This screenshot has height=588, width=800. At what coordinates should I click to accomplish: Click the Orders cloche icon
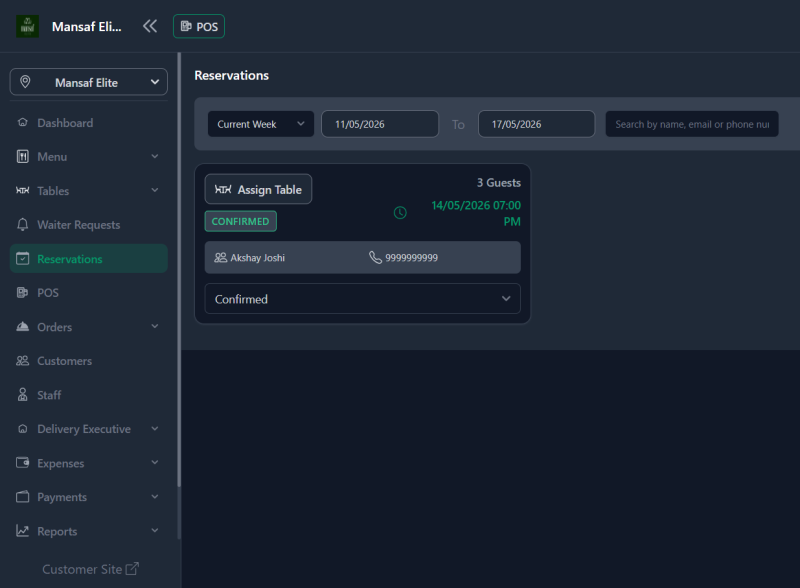[x=22, y=327]
